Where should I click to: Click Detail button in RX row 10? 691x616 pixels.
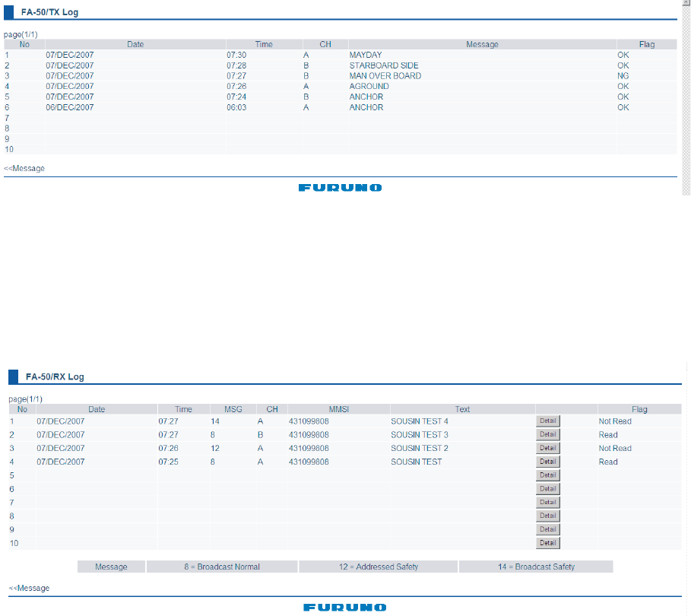[x=548, y=543]
